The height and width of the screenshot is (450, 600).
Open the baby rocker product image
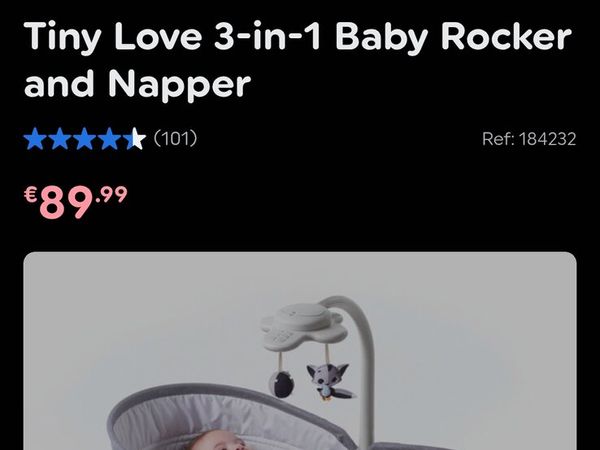click(300, 351)
